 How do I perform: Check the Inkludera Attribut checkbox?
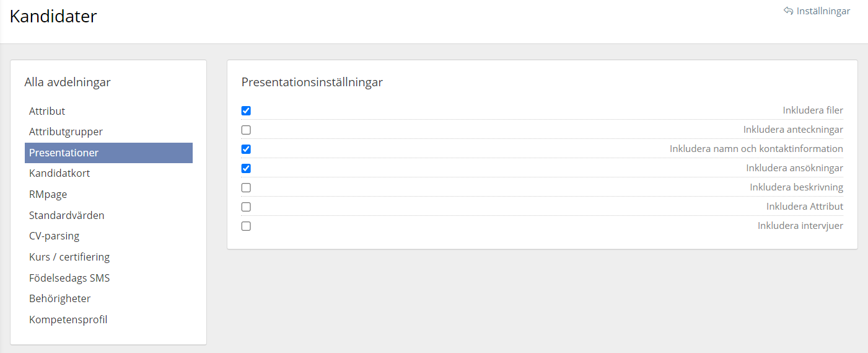tap(246, 207)
